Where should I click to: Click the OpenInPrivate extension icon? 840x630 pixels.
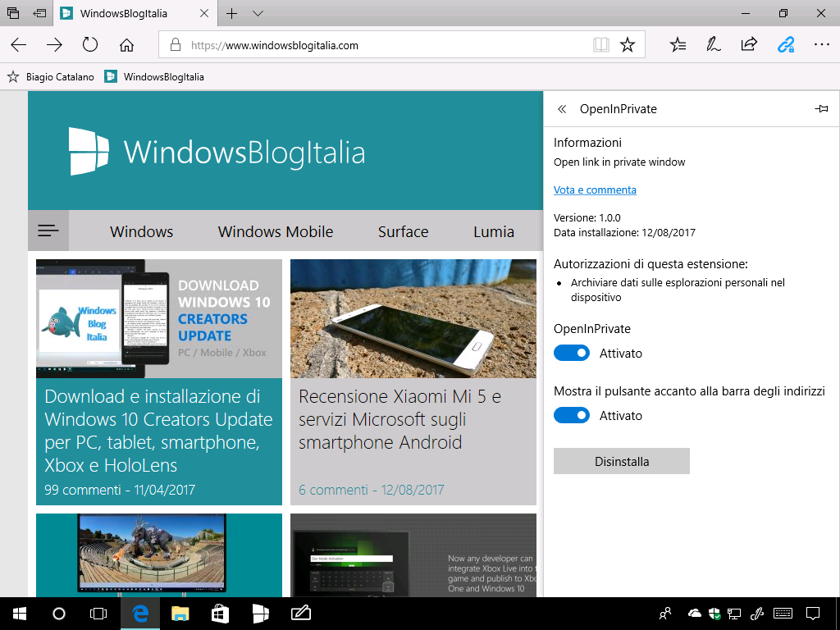point(785,45)
